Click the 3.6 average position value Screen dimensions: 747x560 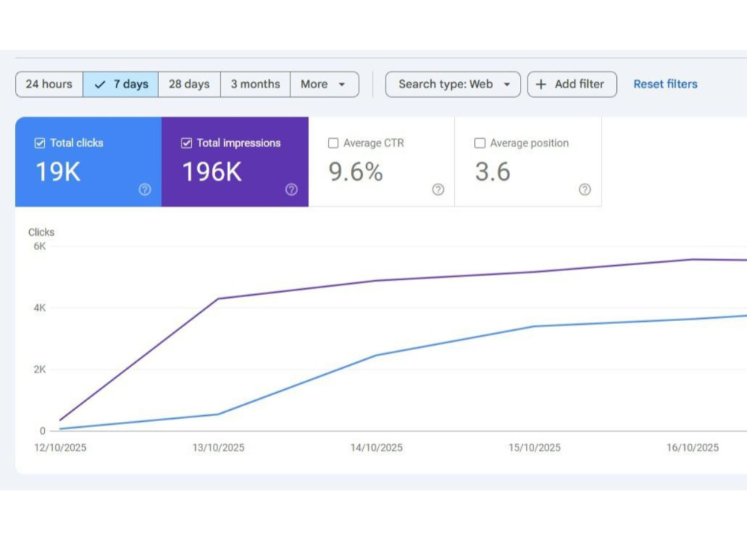tap(492, 172)
